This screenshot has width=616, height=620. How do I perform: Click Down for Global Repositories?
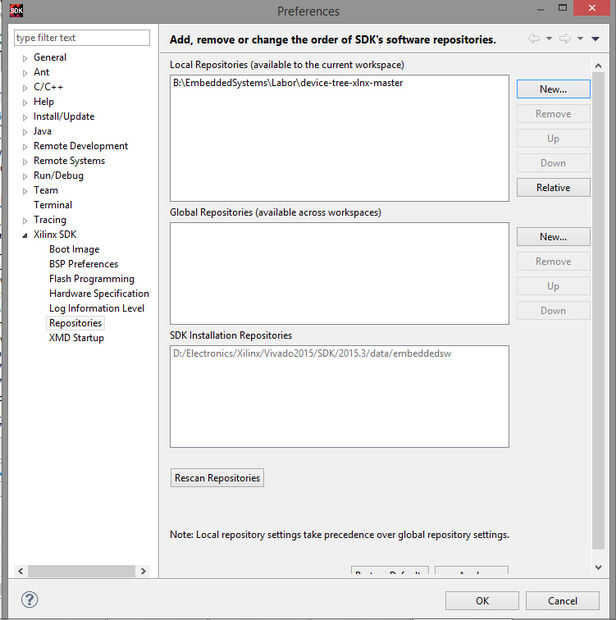[553, 310]
